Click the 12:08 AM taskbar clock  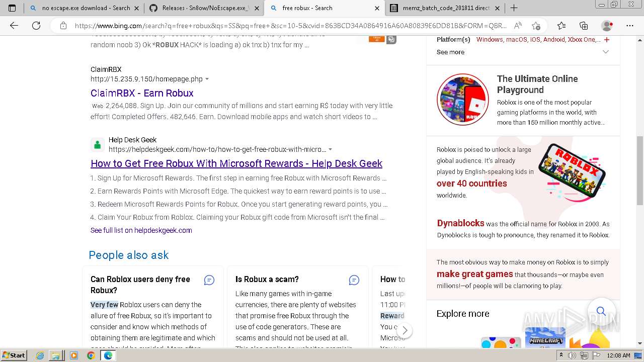click(x=618, y=355)
